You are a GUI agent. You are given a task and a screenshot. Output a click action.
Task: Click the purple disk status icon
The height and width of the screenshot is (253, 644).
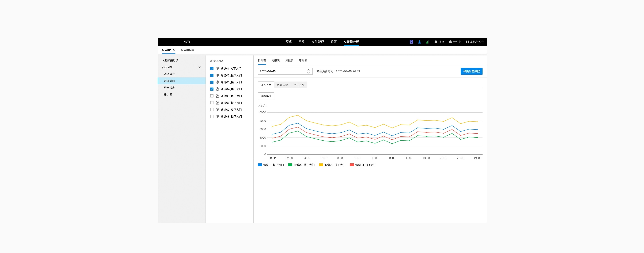click(411, 42)
